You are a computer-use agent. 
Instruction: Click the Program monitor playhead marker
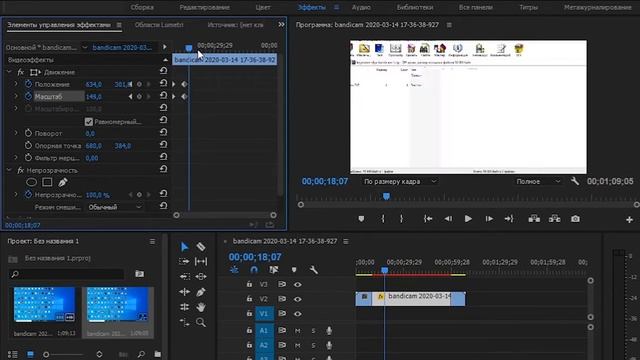pyautogui.click(x=386, y=196)
